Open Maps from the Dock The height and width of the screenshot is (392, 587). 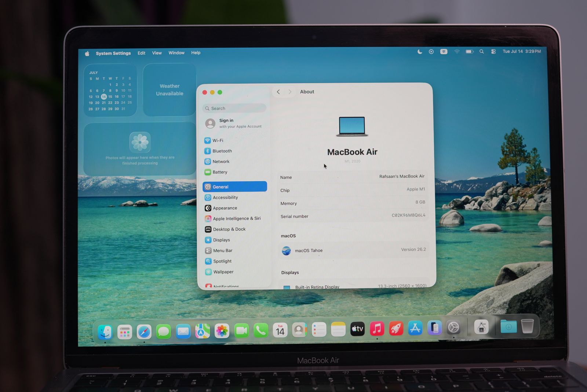point(203,331)
